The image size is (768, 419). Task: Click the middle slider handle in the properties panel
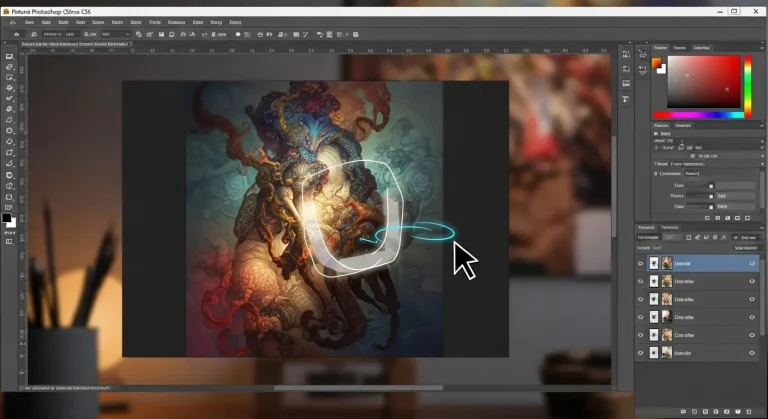point(711,196)
